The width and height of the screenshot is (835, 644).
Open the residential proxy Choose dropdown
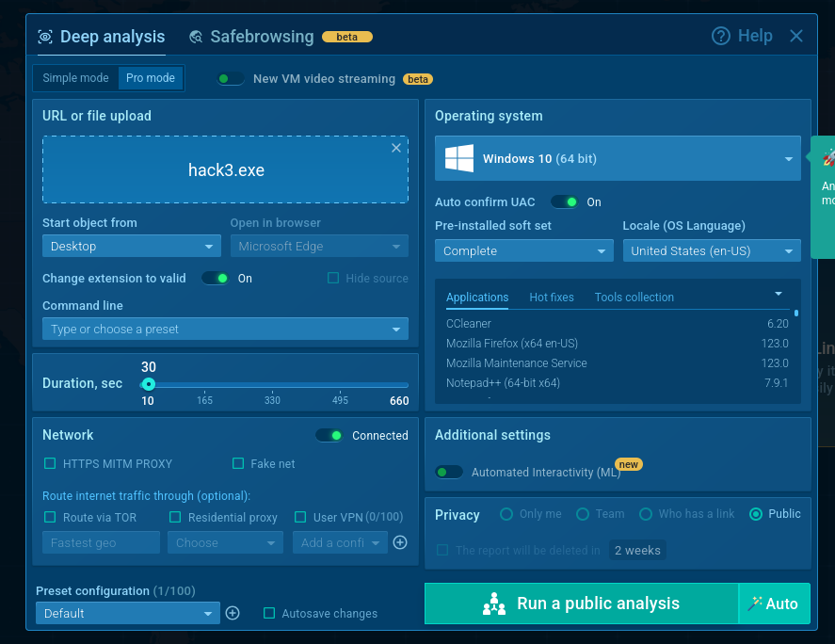[x=225, y=542]
